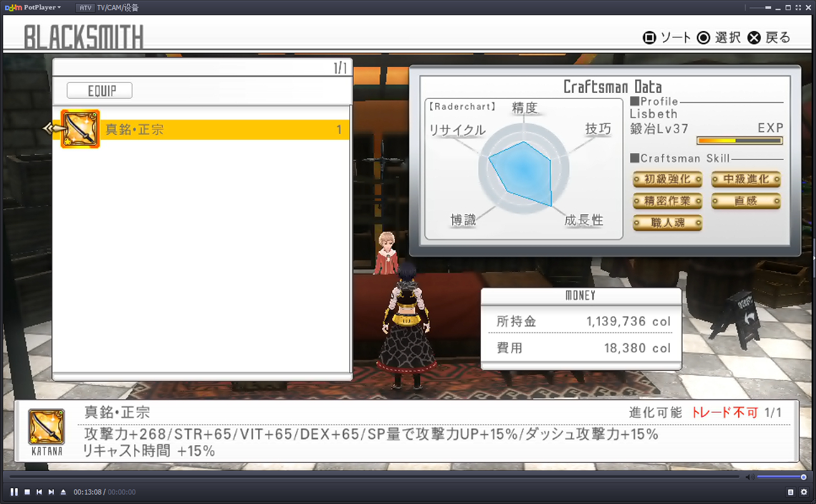
Task: Click the Lisbeth profile name
Action: (653, 114)
